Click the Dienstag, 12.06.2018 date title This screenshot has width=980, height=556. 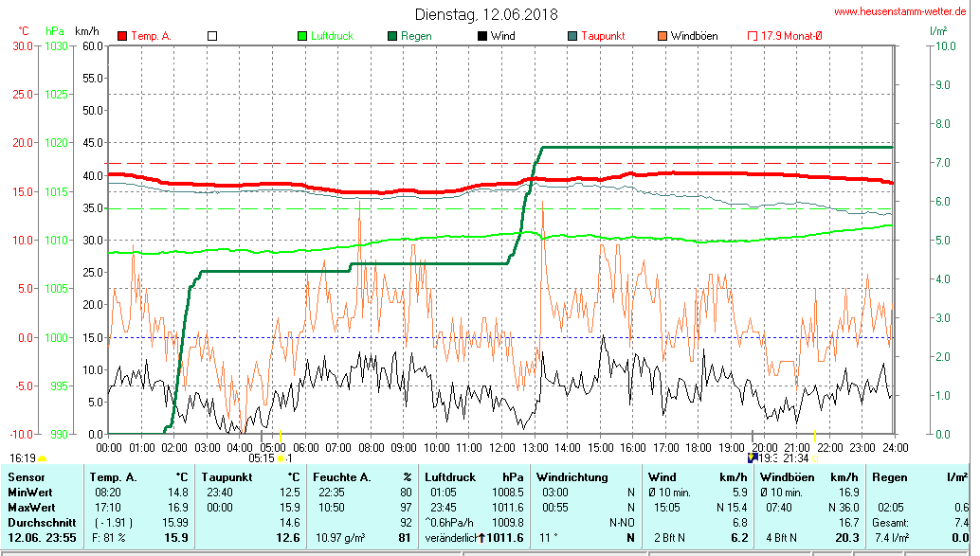tap(486, 14)
